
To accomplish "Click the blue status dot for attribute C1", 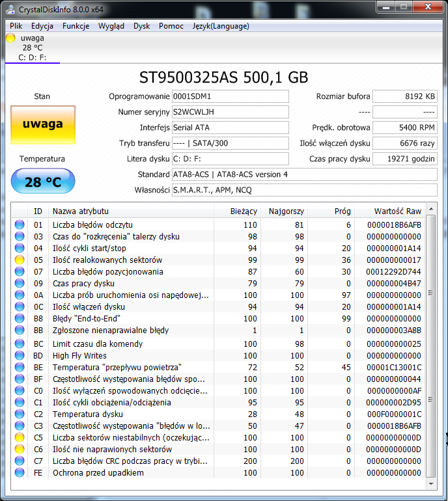I will coord(20,402).
